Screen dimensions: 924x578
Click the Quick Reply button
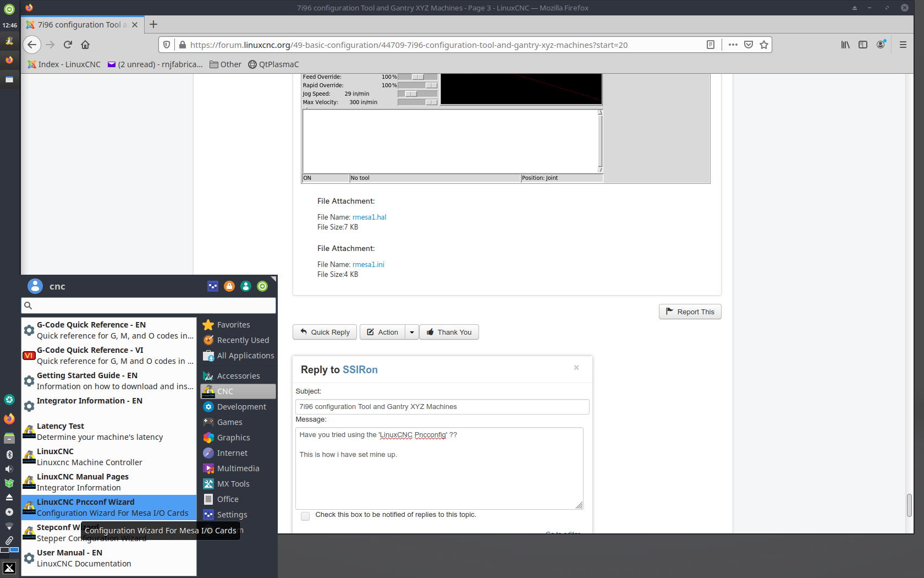pos(324,332)
